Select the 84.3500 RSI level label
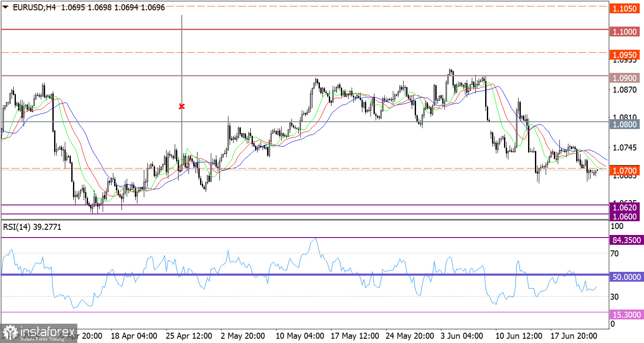This screenshot has height=343, width=644. 626,240
